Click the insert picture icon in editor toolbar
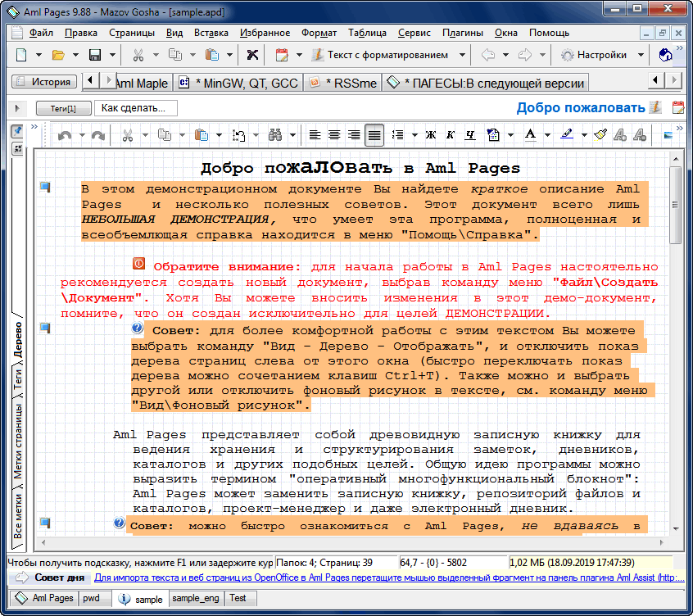 [x=668, y=135]
